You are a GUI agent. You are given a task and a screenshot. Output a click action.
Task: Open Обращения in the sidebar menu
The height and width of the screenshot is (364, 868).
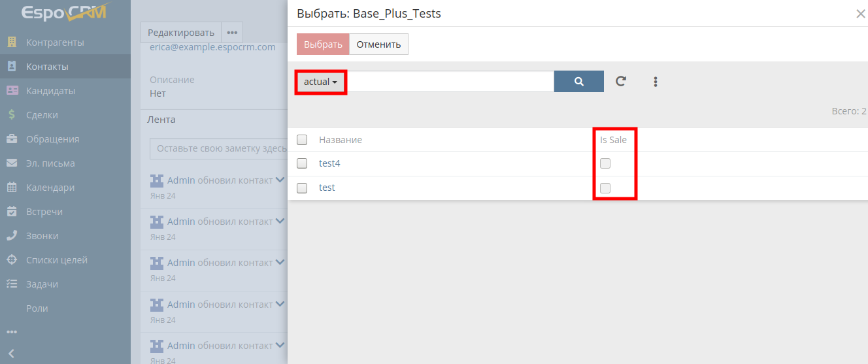[x=52, y=139]
